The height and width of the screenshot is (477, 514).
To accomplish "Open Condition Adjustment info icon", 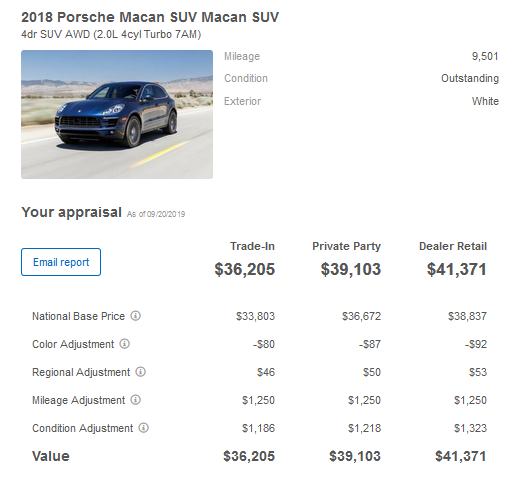I will [143, 427].
